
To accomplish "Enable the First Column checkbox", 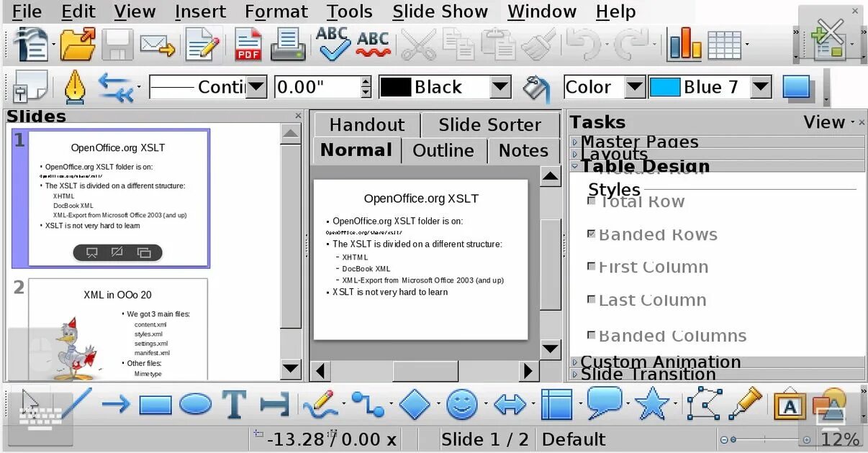I will pos(592,267).
